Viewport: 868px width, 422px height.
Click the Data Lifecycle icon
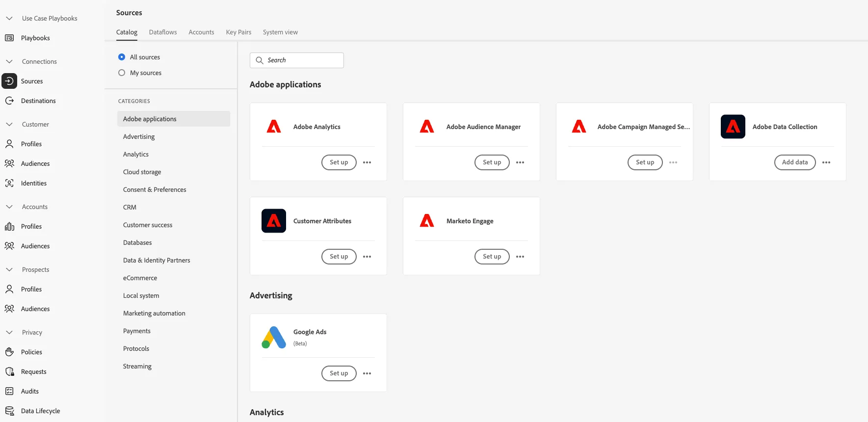click(x=9, y=411)
